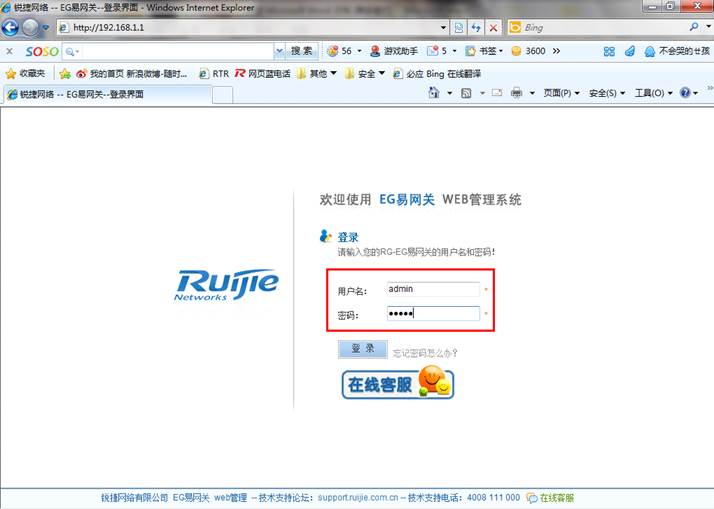Toggle the Compatibility View icon in address bar
This screenshot has width=714, height=509.
tap(459, 28)
